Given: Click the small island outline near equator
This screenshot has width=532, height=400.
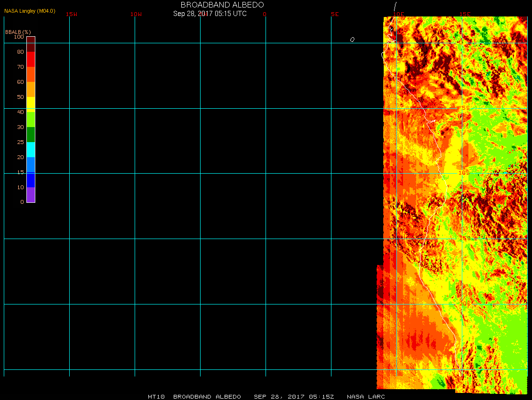Looking at the screenshot, I should point(352,40).
